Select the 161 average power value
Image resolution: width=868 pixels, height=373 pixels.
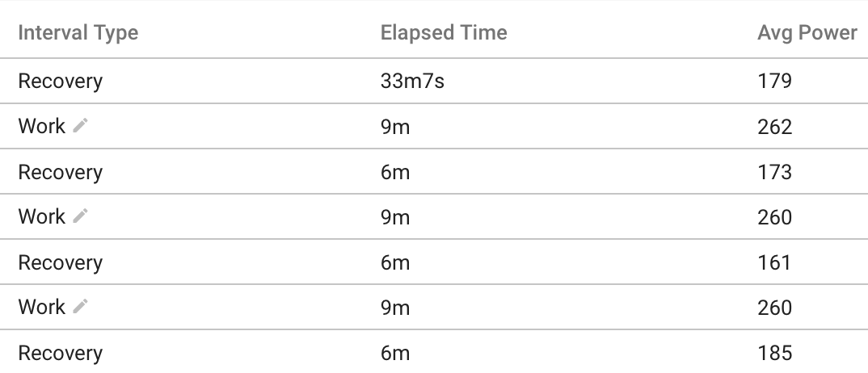point(773,262)
